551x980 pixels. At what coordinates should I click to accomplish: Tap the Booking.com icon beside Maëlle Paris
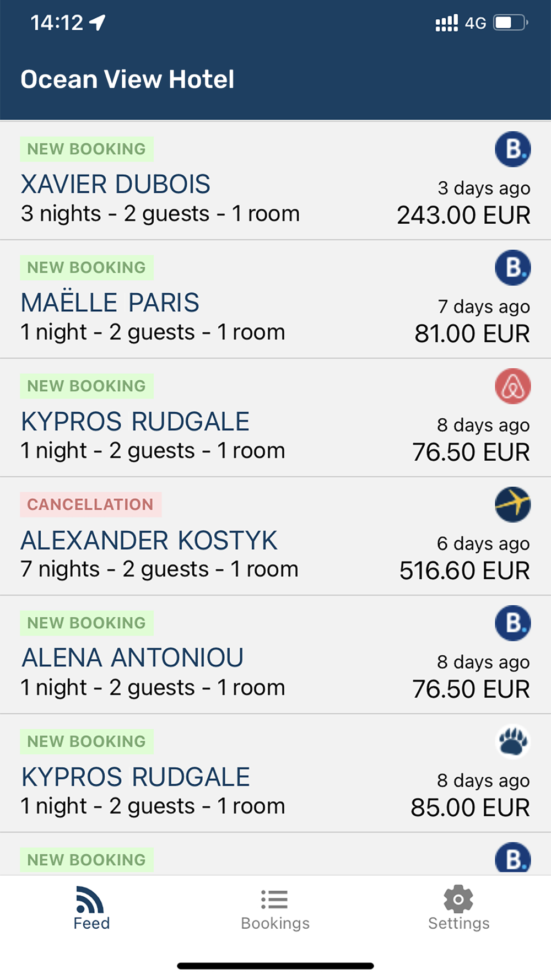tap(512, 267)
